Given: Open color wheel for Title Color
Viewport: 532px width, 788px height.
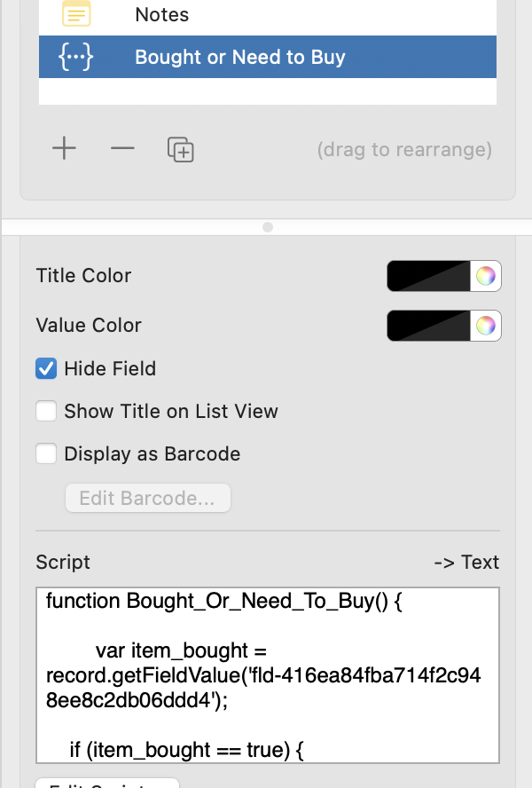Looking at the screenshot, I should [x=485, y=276].
